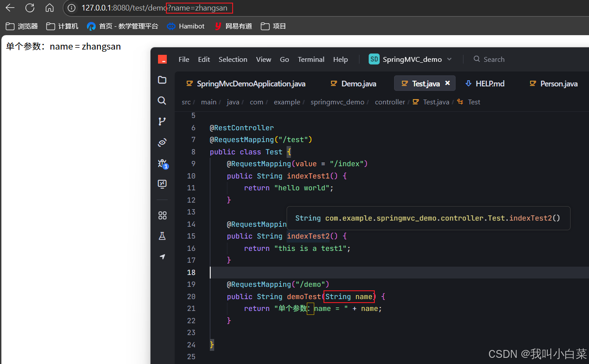Open the remote terminal sidebar icon
The width and height of the screenshot is (589, 364).
[162, 184]
